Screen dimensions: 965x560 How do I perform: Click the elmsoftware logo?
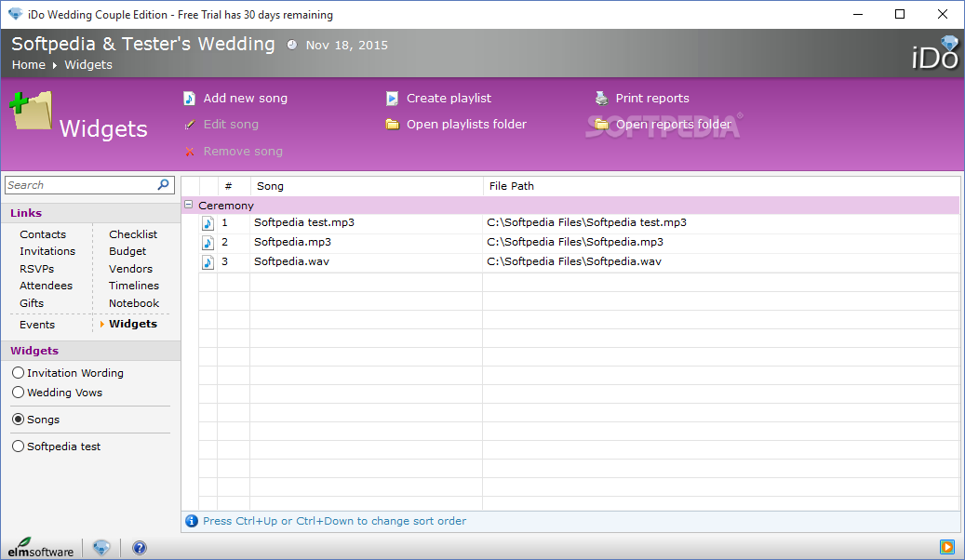[x=41, y=547]
